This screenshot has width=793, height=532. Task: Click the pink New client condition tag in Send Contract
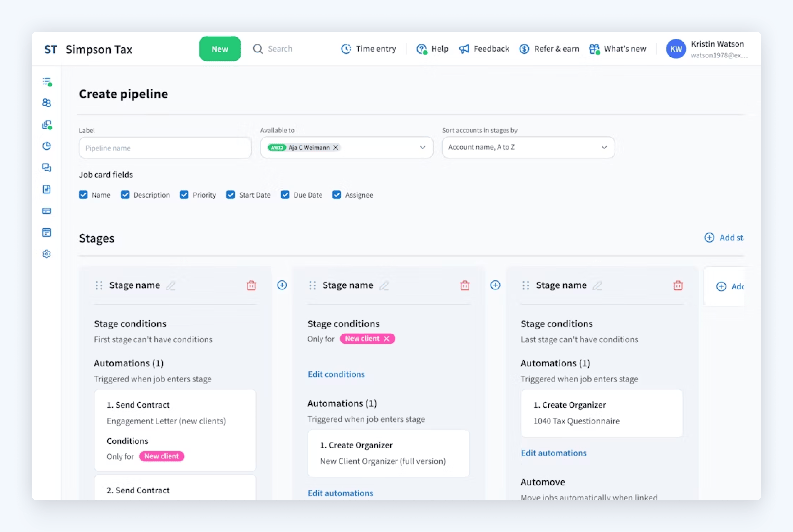click(x=162, y=456)
